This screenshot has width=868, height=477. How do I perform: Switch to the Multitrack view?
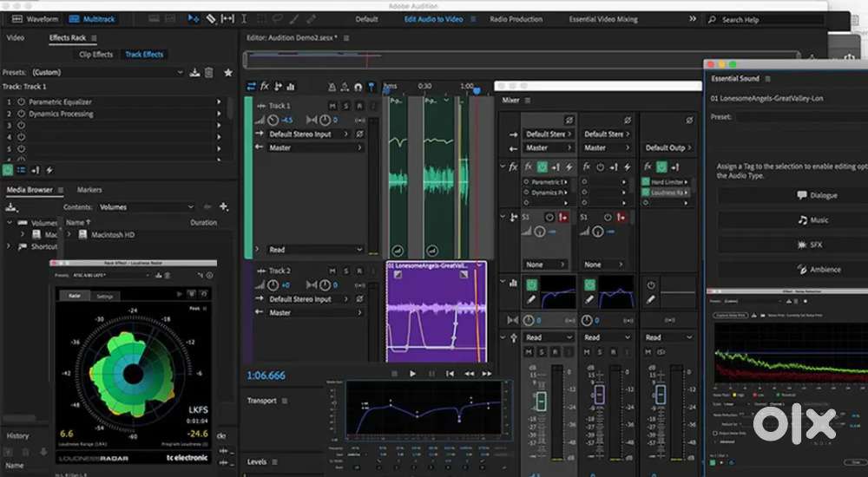(x=92, y=19)
